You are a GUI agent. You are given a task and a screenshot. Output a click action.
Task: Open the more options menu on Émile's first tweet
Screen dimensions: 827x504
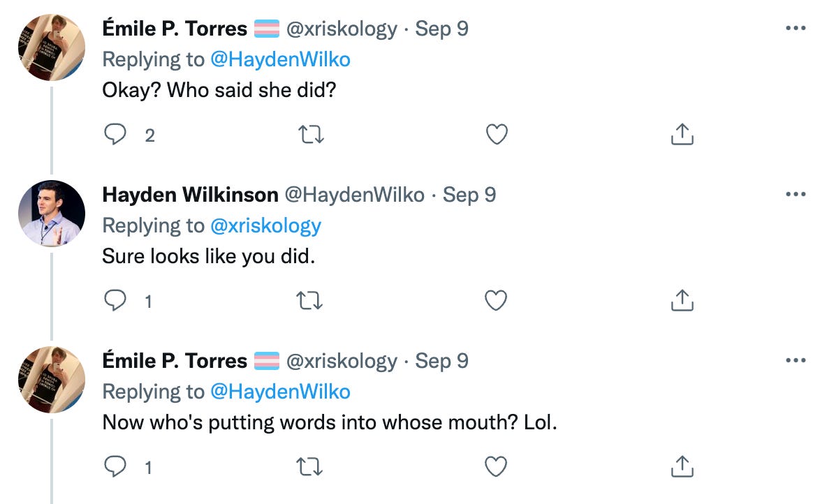(x=796, y=27)
